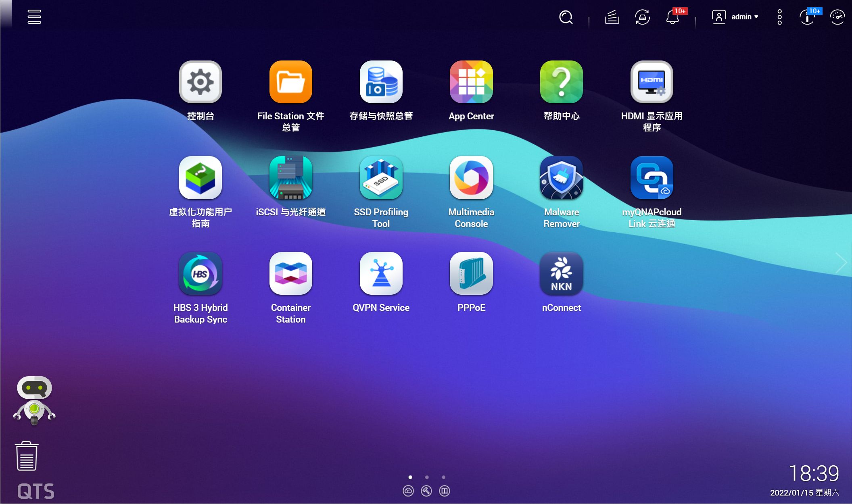Viewport: 852px width, 504px height.
Task: Open the virtualization guide (虚拟化功能用户指南)
Action: pos(200,178)
